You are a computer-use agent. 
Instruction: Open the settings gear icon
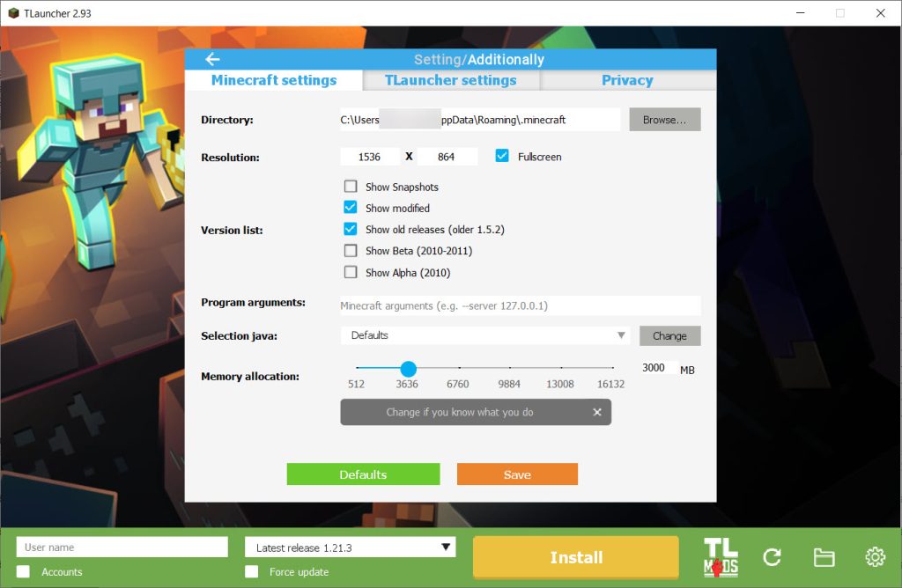point(875,556)
